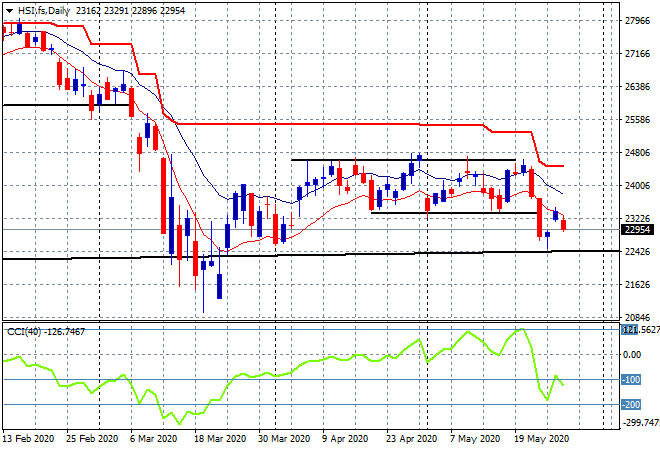Select price scale value 25586
Image resolution: width=660 pixels, height=450 pixels.
pos(638,120)
